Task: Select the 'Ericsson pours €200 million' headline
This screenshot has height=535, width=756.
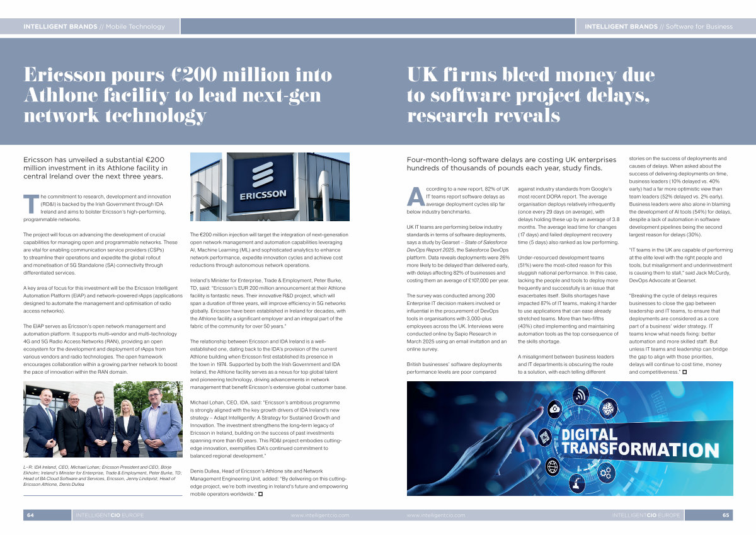Action: click(x=178, y=95)
